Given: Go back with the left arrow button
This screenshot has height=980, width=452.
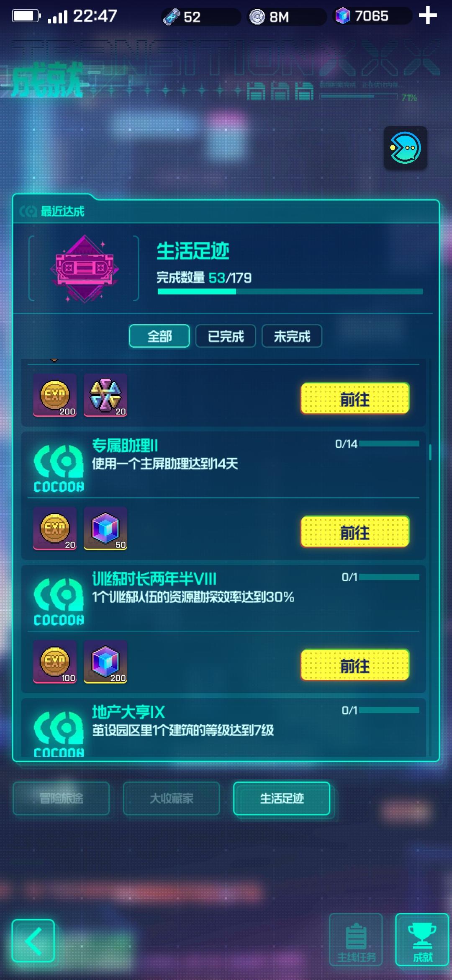Looking at the screenshot, I should point(33,941).
